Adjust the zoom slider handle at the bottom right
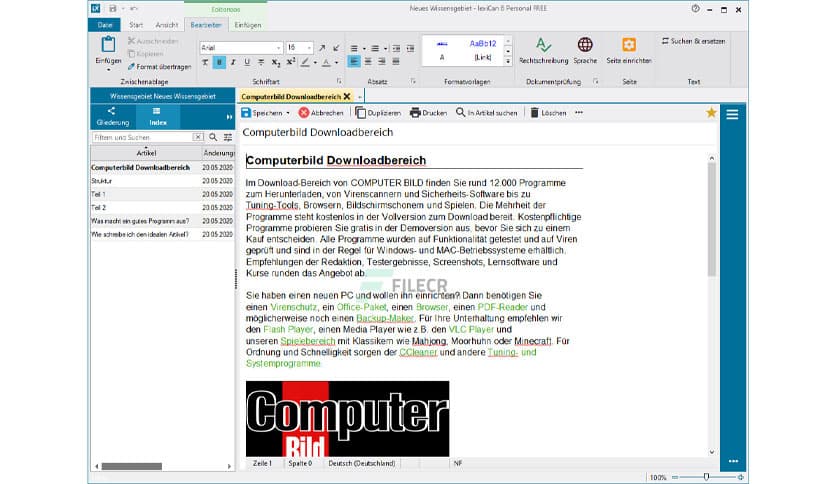Screen dimensions: 836x484 706,477
